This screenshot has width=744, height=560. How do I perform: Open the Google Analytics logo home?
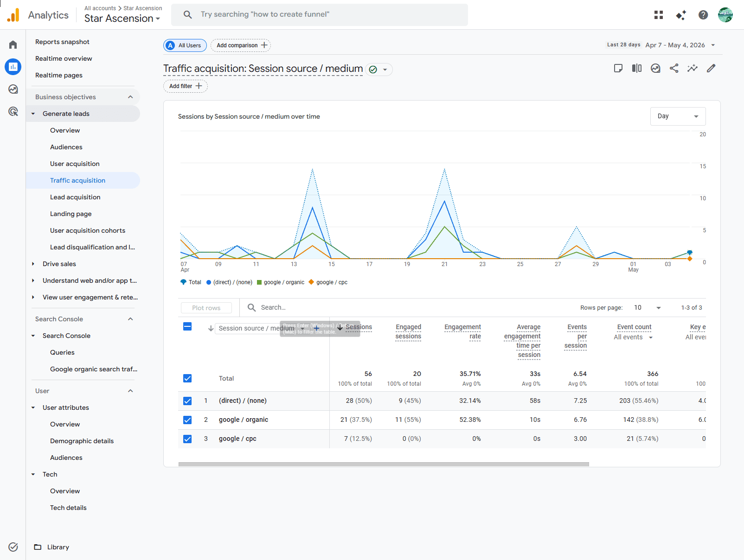coord(13,15)
